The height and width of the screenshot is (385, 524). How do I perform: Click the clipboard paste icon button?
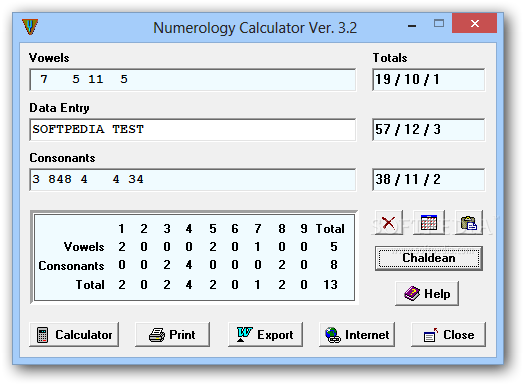click(x=469, y=223)
